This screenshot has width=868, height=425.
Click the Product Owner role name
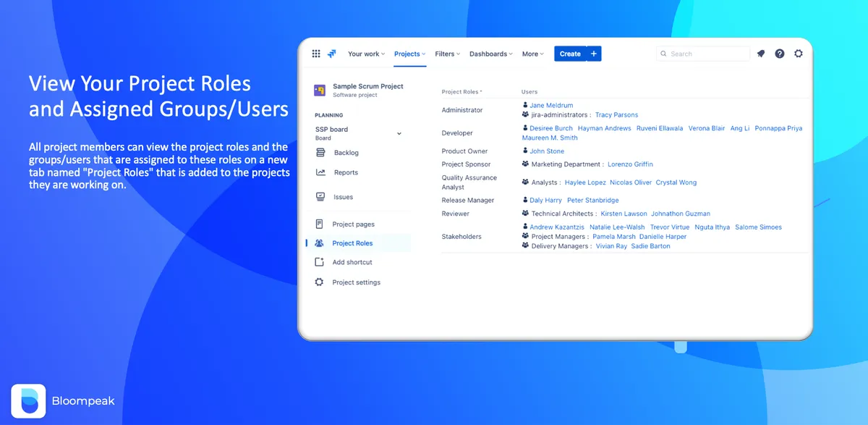point(464,151)
